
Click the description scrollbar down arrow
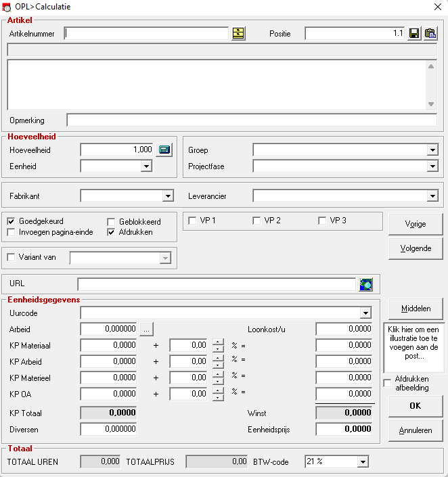coord(431,104)
